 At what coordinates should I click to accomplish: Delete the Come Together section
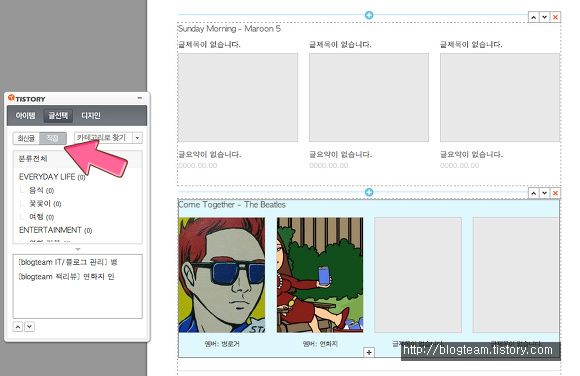[x=555, y=193]
